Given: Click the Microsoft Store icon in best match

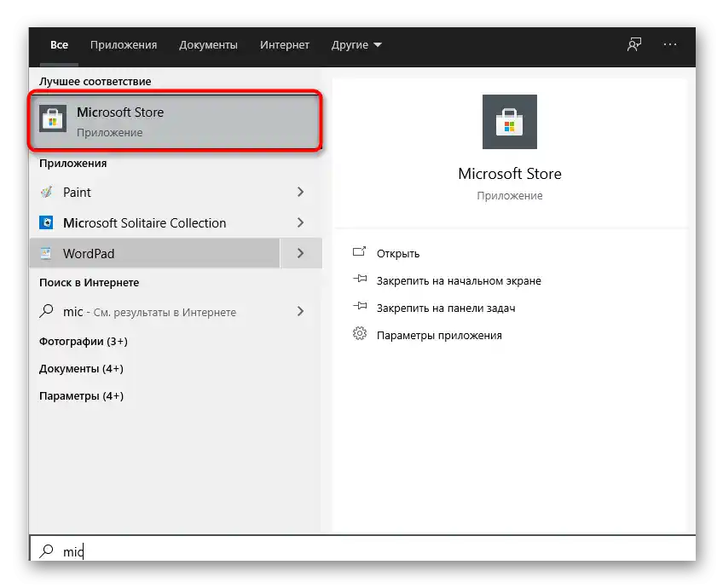Looking at the screenshot, I should click(53, 118).
